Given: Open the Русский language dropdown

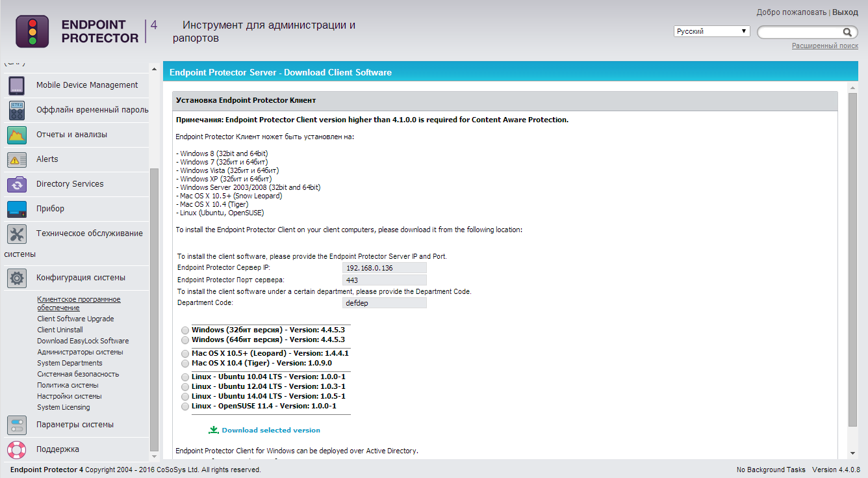Looking at the screenshot, I should click(712, 31).
